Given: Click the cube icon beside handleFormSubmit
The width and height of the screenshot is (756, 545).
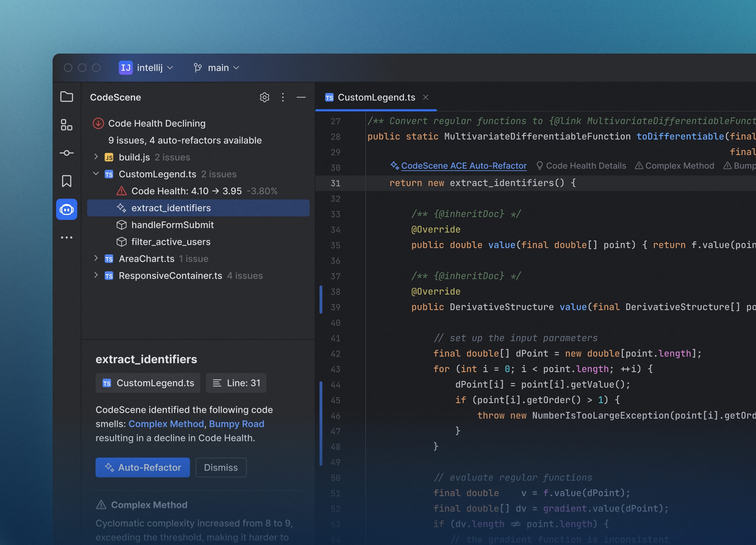Looking at the screenshot, I should coord(122,225).
